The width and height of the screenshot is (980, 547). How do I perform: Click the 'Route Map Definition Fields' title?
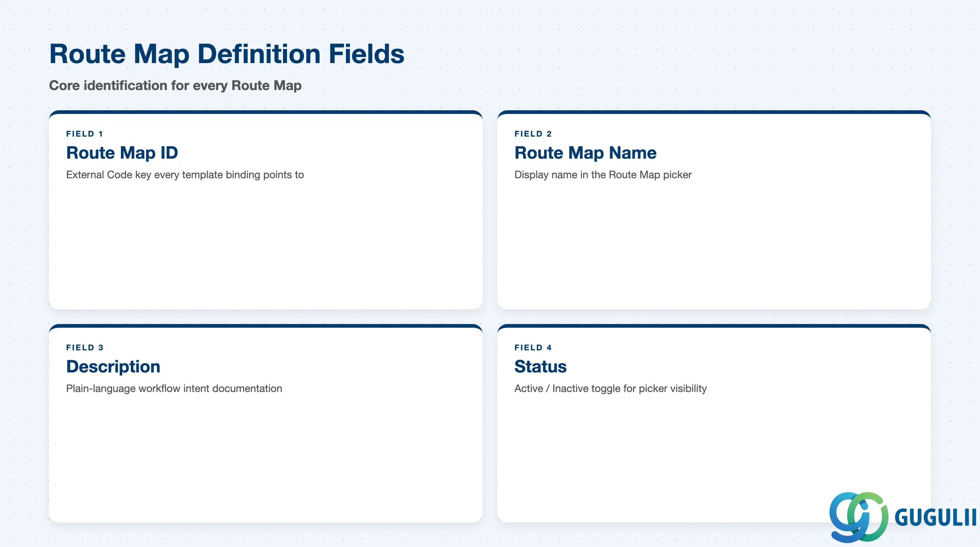227,54
